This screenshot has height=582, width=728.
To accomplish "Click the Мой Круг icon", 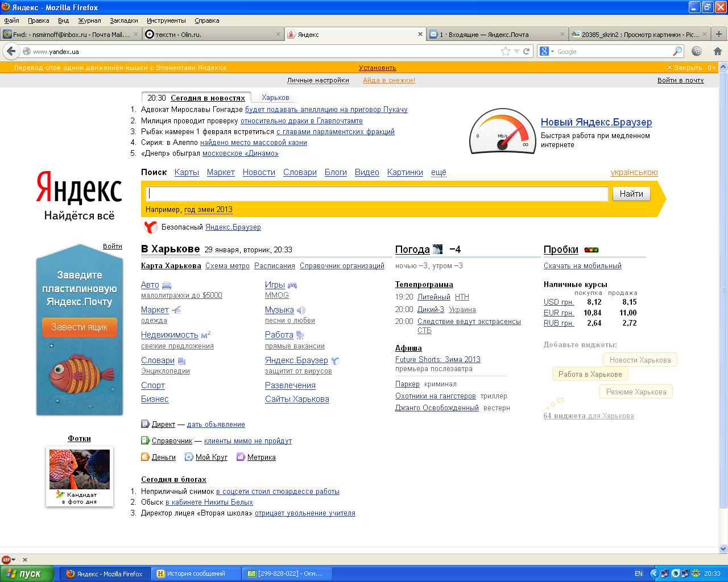I will 189,457.
